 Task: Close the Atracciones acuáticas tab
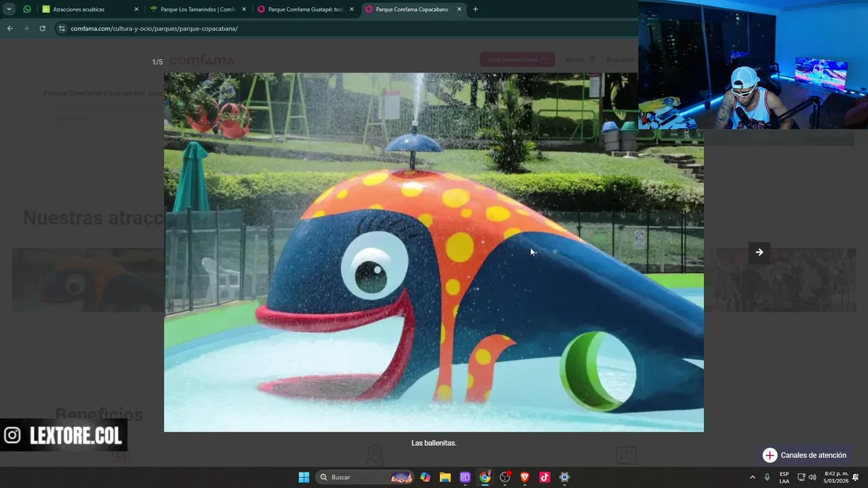coord(136,9)
